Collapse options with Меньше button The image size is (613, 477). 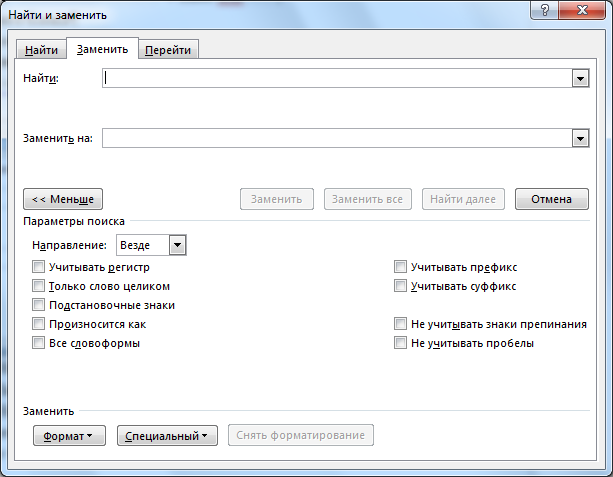(x=63, y=199)
